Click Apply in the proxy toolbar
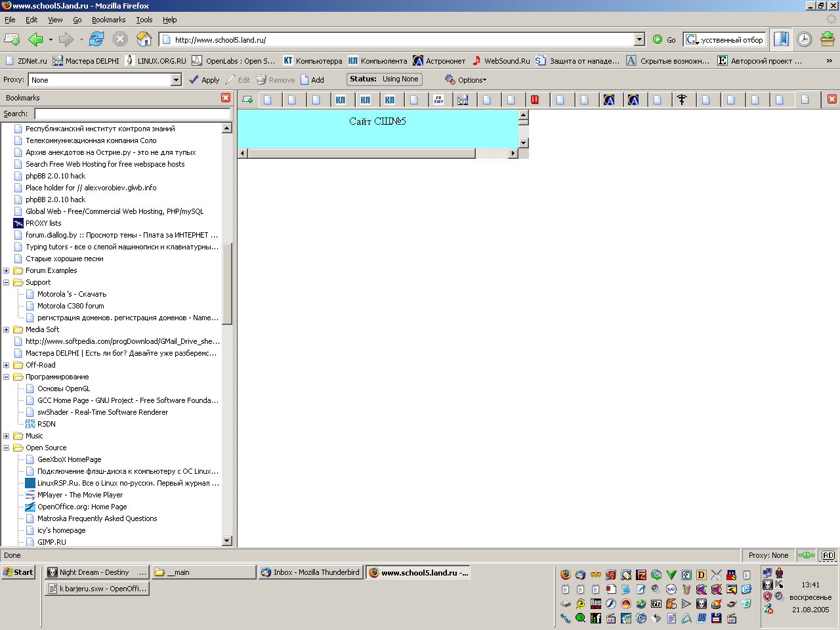 tap(204, 79)
